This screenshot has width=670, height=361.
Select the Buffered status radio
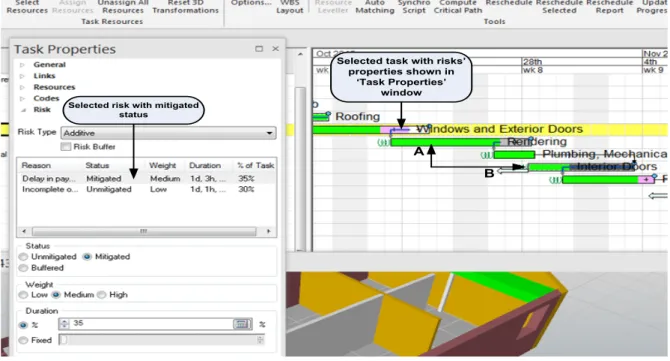[x=23, y=268]
